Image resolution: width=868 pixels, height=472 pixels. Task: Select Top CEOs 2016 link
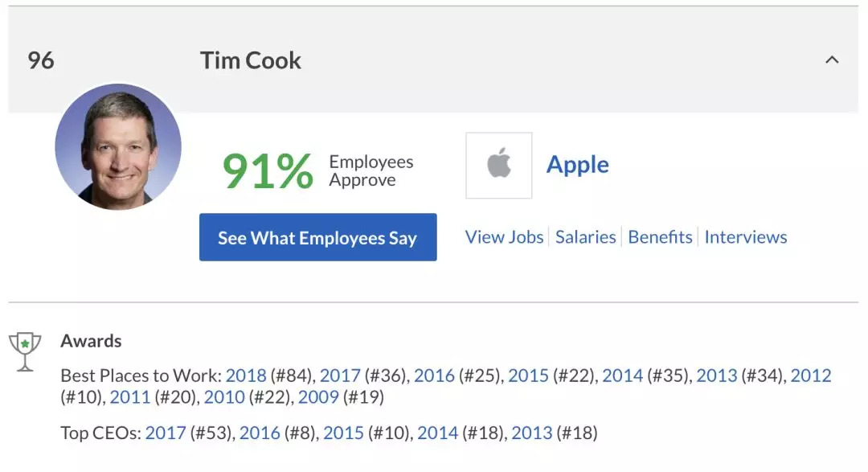click(260, 433)
